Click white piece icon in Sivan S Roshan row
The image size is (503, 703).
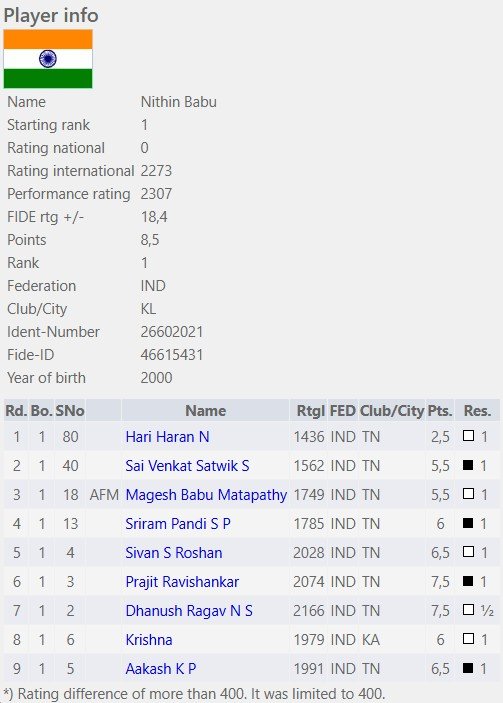pyautogui.click(x=468, y=551)
